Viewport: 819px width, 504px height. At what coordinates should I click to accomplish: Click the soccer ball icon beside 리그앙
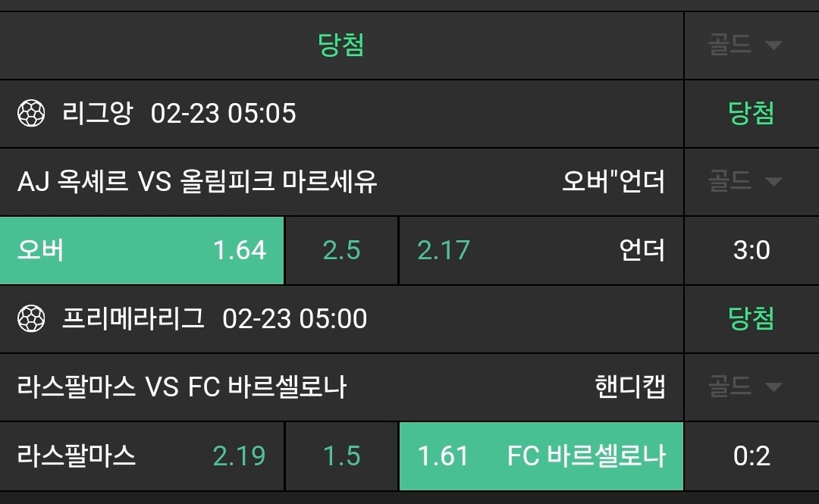[32, 114]
